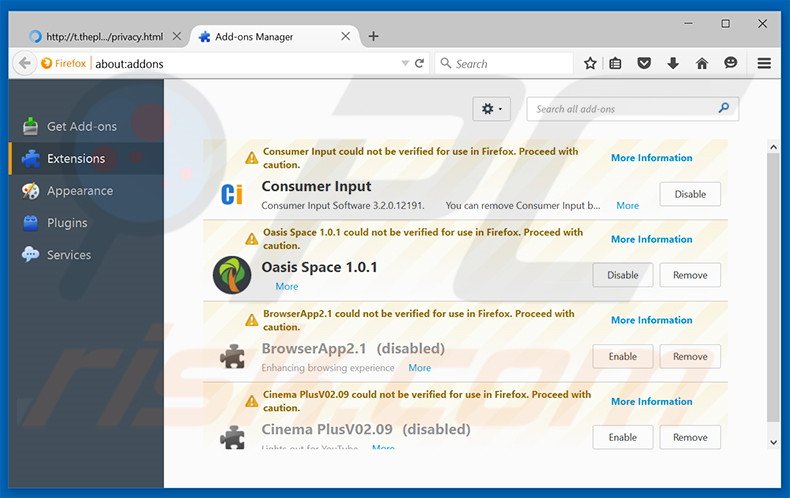Screen dimensions: 790x498
Task: Close the Add-ons Manager tab
Action: [346, 36]
